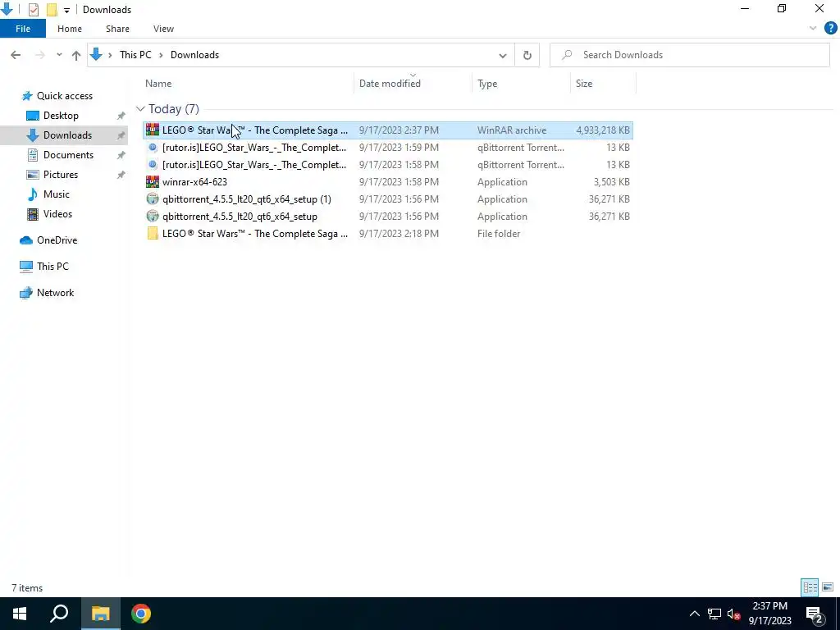
Task: Click the Properties quick access toolbar icon
Action: pos(33,10)
